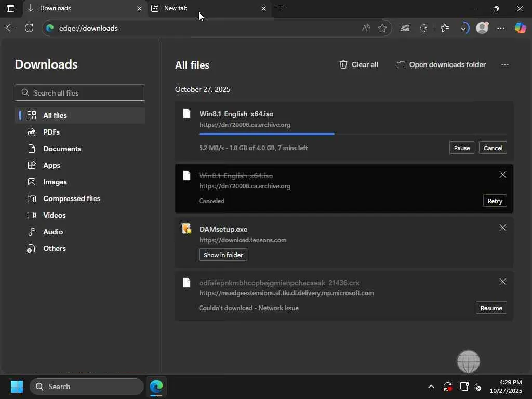
Task: Add page to favorites with star icon
Action: pyautogui.click(x=383, y=28)
